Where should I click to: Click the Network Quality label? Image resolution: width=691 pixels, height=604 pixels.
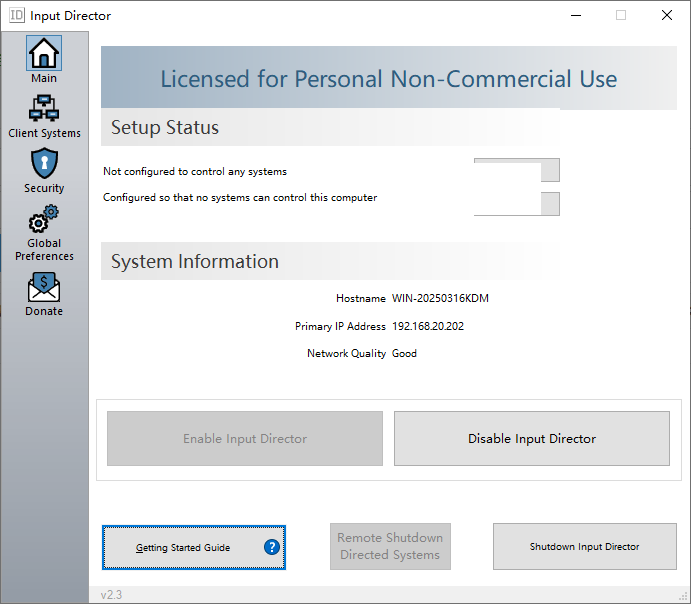tap(346, 353)
